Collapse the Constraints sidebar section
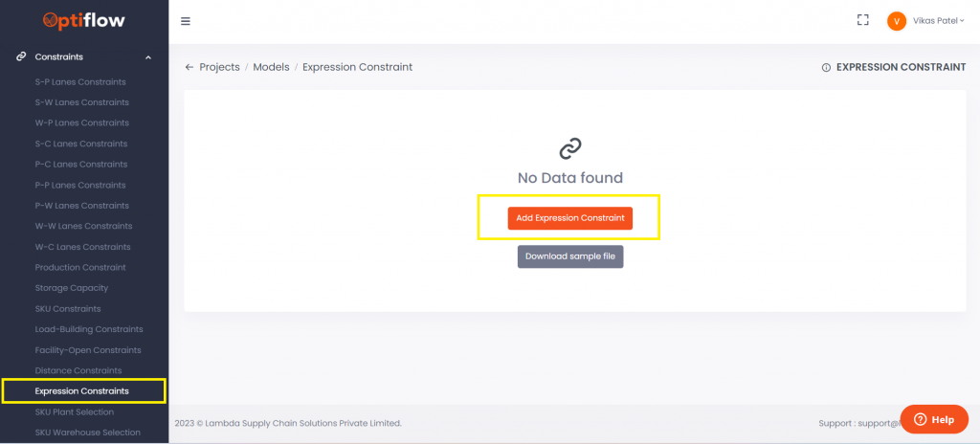Image resolution: width=980 pixels, height=444 pixels. [x=148, y=57]
